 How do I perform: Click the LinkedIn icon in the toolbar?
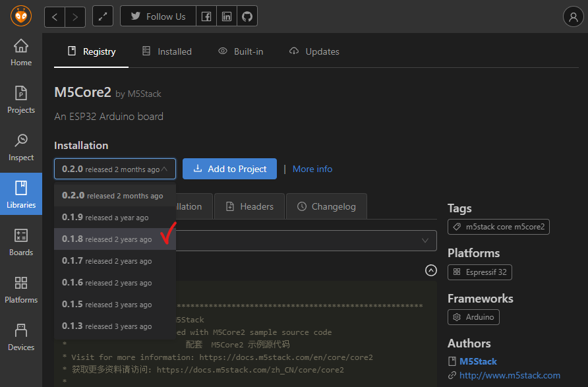pos(226,16)
